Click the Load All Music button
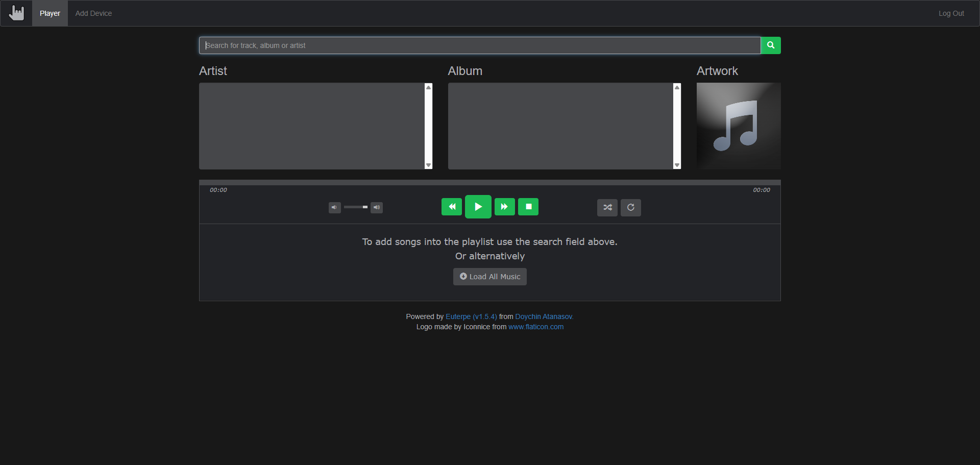This screenshot has height=465, width=980. pos(490,277)
